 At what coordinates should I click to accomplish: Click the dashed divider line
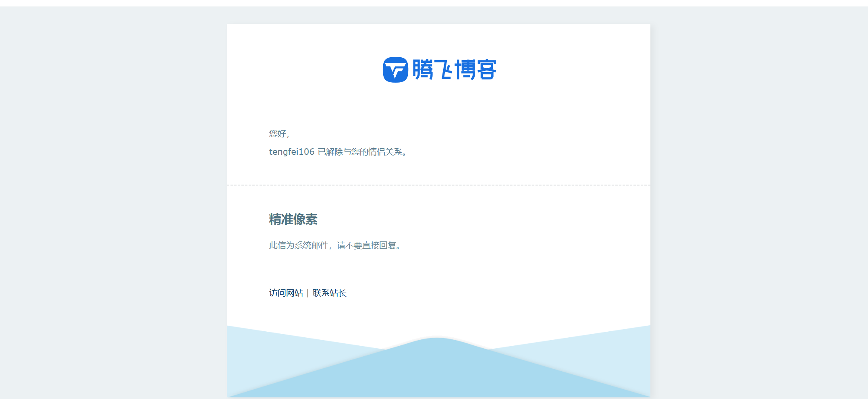click(438, 185)
